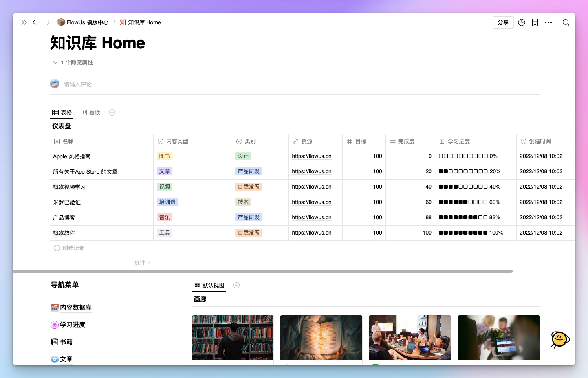Image resolution: width=588 pixels, height=378 pixels.
Task: Open the ellipsis more options menu
Action: (x=548, y=22)
